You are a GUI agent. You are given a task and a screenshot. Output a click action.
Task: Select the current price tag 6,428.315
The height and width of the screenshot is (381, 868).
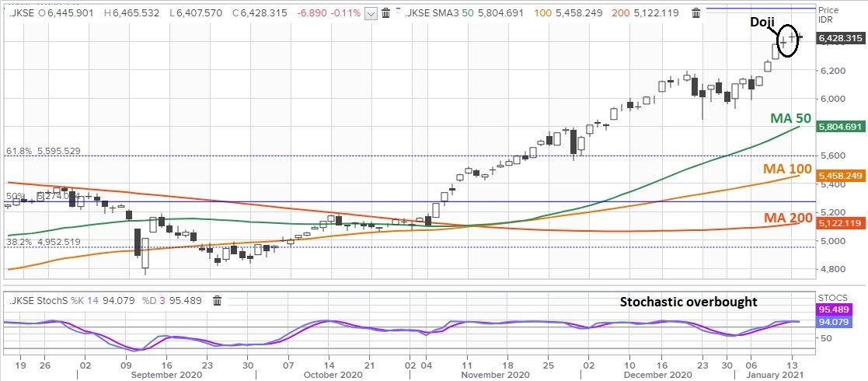(x=841, y=37)
